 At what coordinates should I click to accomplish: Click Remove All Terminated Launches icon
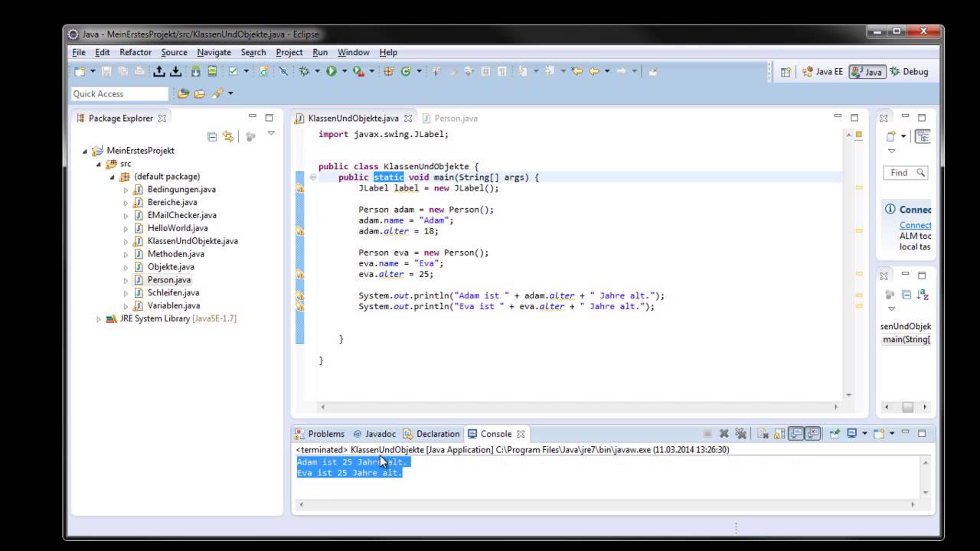point(740,433)
